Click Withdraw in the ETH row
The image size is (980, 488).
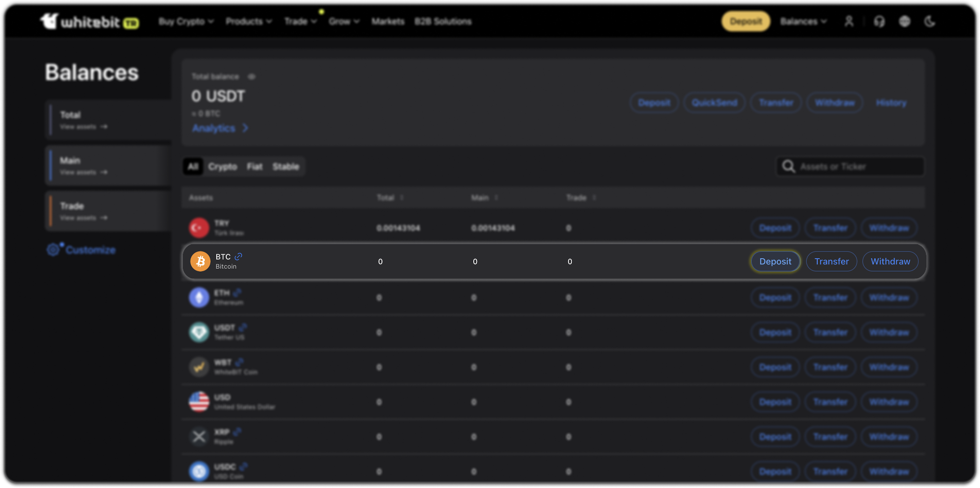(x=889, y=297)
